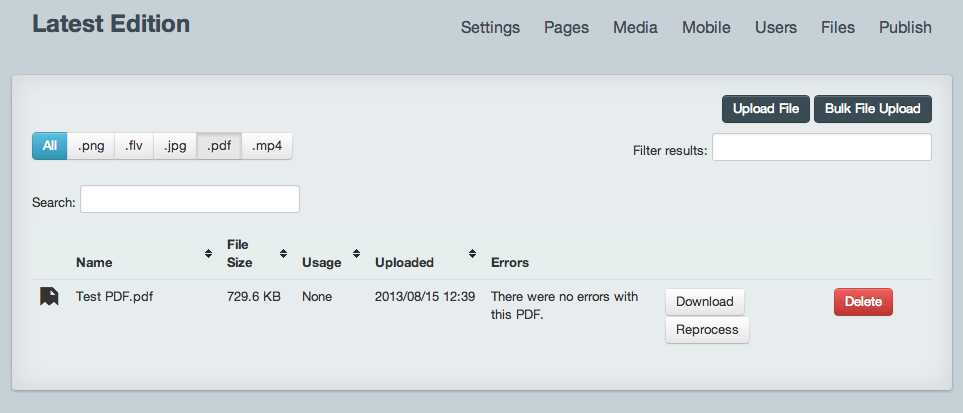Click the Upload File button
Screen dimensions: 963x413
[x=766, y=109]
